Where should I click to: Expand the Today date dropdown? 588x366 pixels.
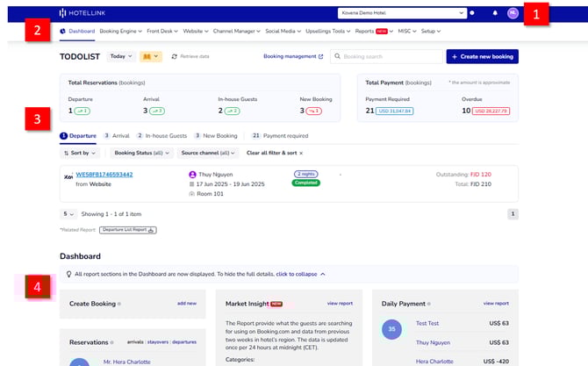pyautogui.click(x=120, y=56)
